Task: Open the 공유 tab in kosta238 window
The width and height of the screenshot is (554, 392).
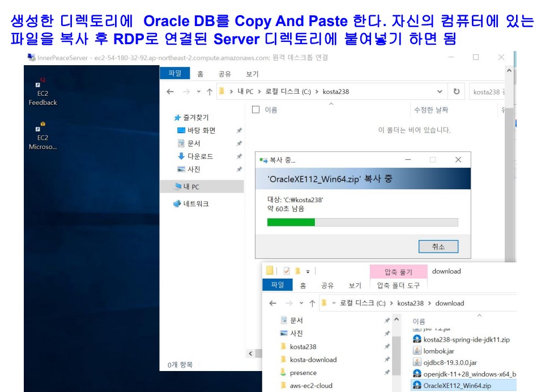Action: (x=224, y=74)
